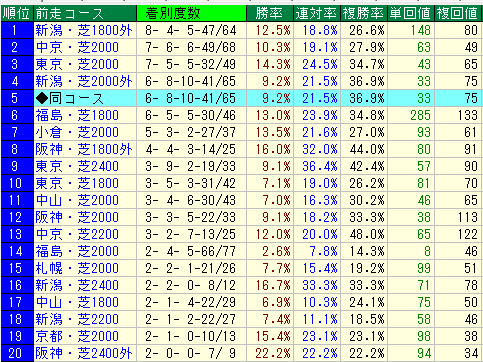Image resolution: width=483 pixels, height=362 pixels.
Task: Open the 新潟・芝2400 course link
Action: pos(77,286)
